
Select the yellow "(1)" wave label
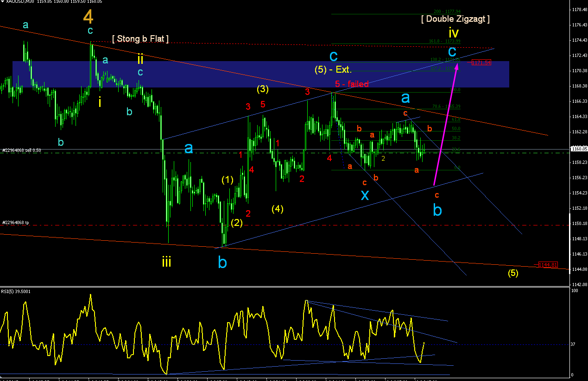click(228, 180)
